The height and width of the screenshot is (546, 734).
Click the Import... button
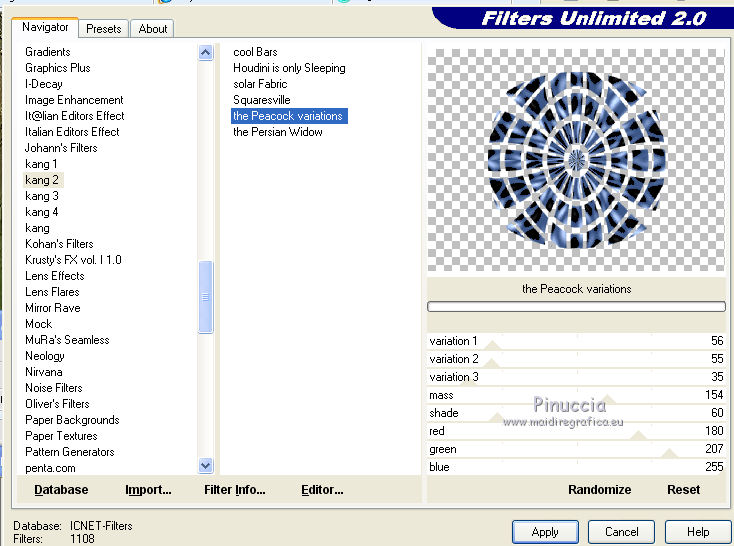pyautogui.click(x=148, y=490)
